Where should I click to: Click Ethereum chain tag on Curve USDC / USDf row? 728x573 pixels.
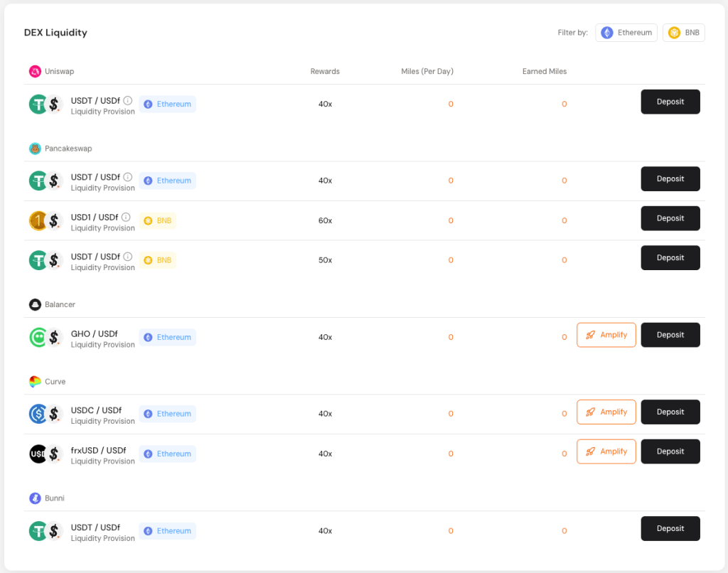point(167,414)
